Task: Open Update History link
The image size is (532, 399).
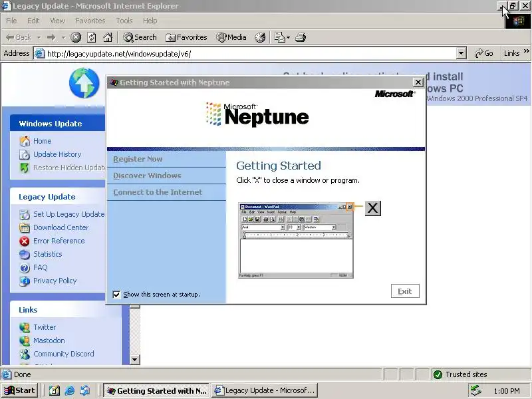Action: 57,154
